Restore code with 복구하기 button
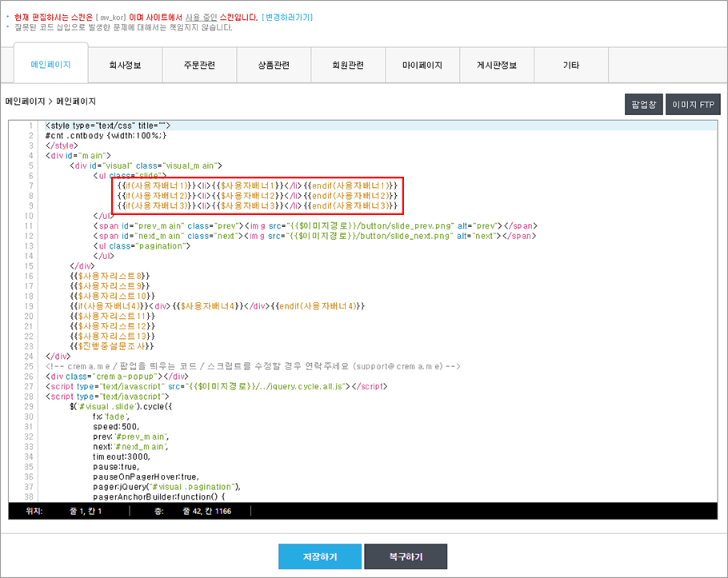 (x=406, y=556)
